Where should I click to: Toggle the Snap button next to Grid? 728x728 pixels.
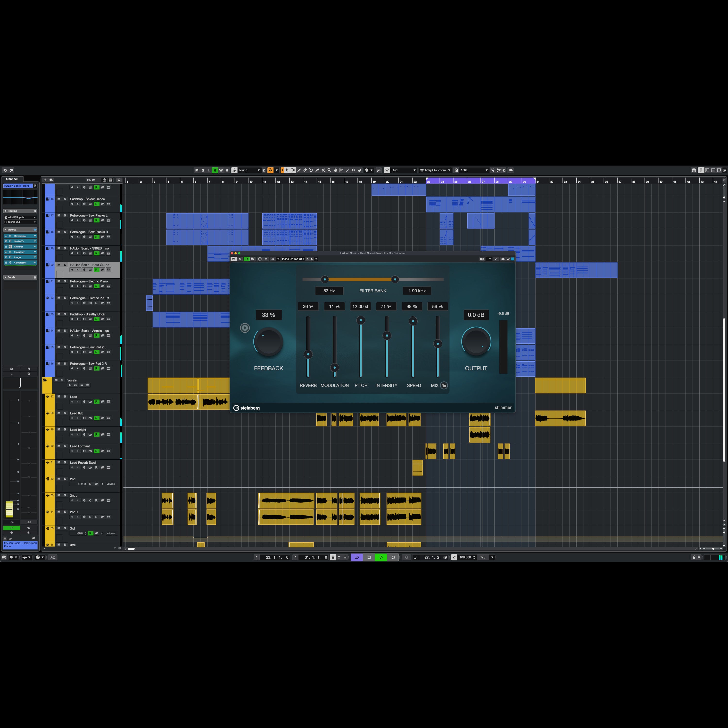pyautogui.click(x=387, y=170)
